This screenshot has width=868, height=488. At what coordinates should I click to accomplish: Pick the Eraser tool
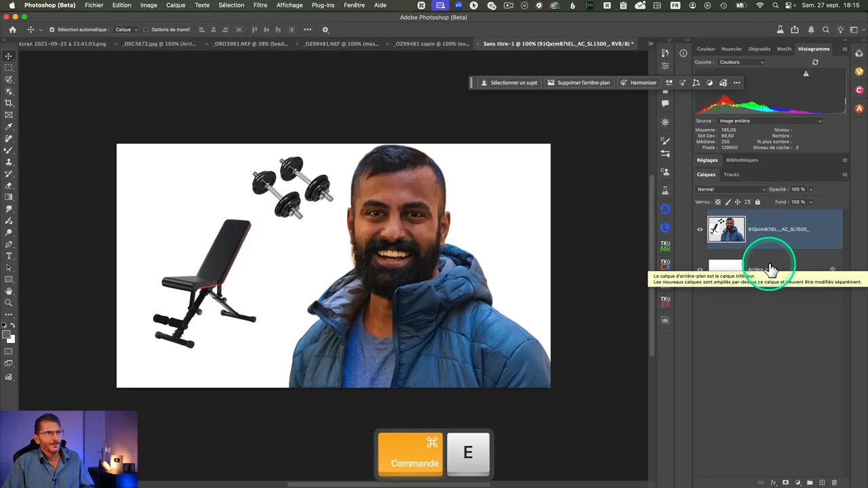(9, 185)
